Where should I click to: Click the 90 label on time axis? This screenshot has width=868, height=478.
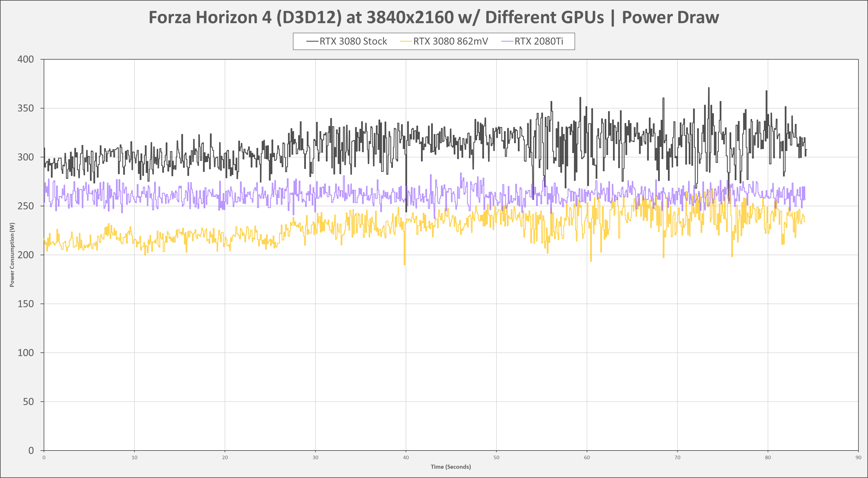858,458
